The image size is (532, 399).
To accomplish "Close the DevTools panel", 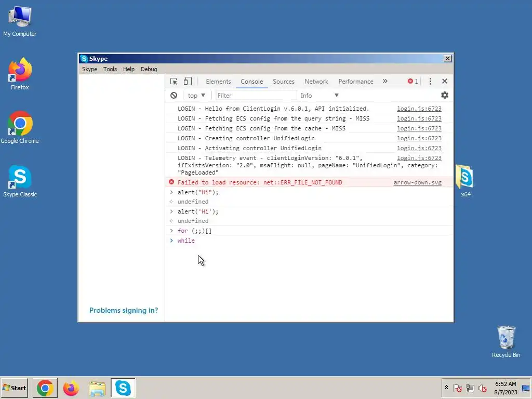I will [445, 82].
